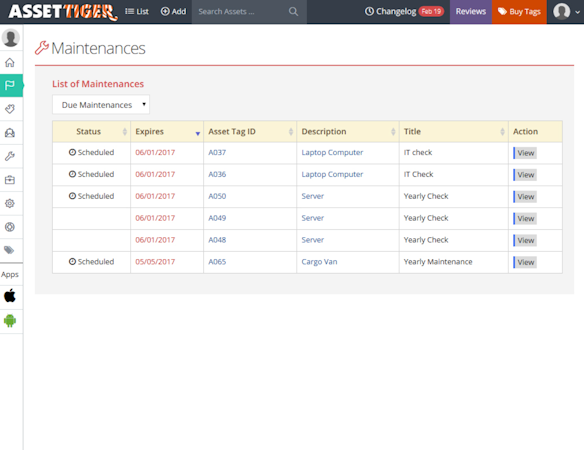Click the Cargo Van description link
The width and height of the screenshot is (584, 450).
point(319,262)
